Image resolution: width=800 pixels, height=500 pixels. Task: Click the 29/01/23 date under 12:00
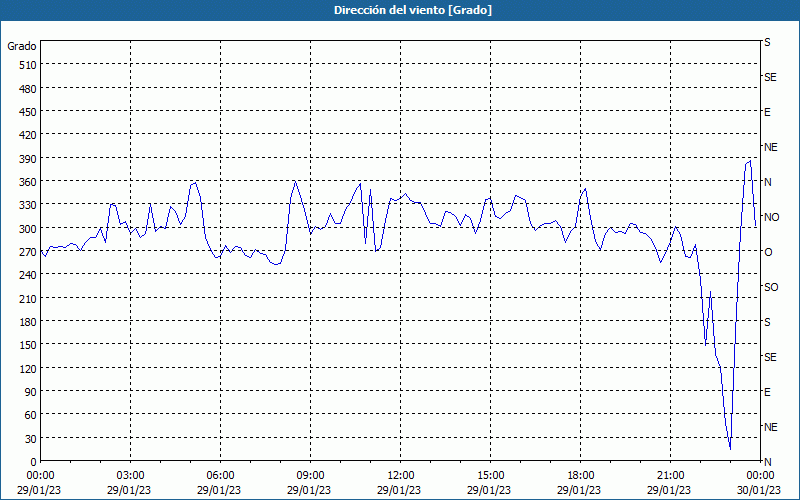(399, 490)
